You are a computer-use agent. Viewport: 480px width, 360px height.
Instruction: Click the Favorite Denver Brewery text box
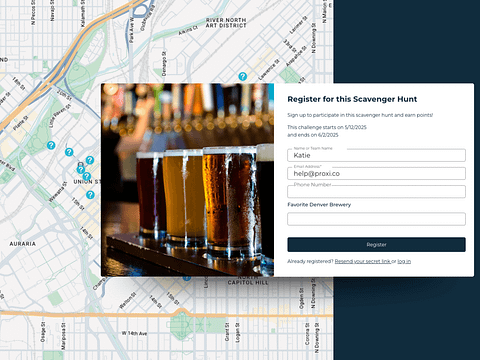tap(376, 219)
